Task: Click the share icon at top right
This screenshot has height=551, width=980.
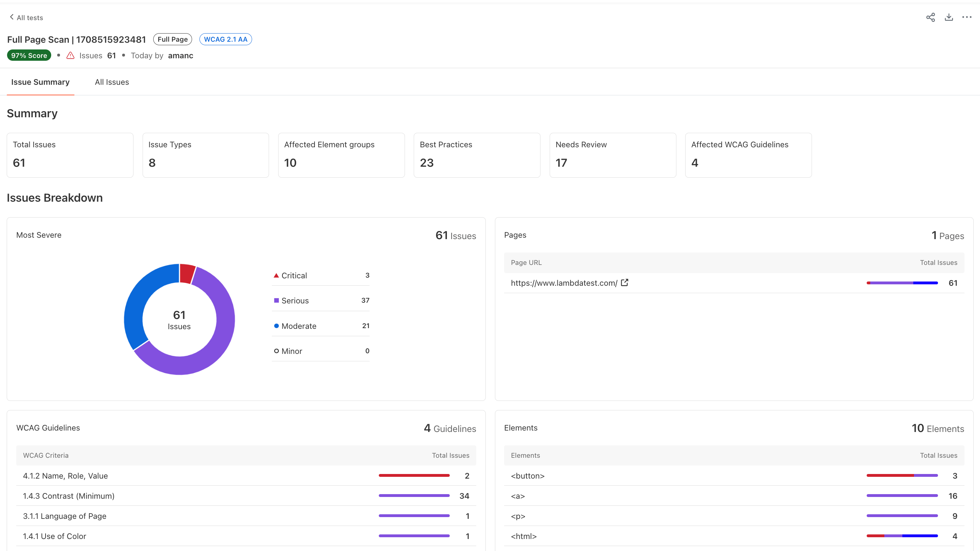Action: [x=930, y=17]
